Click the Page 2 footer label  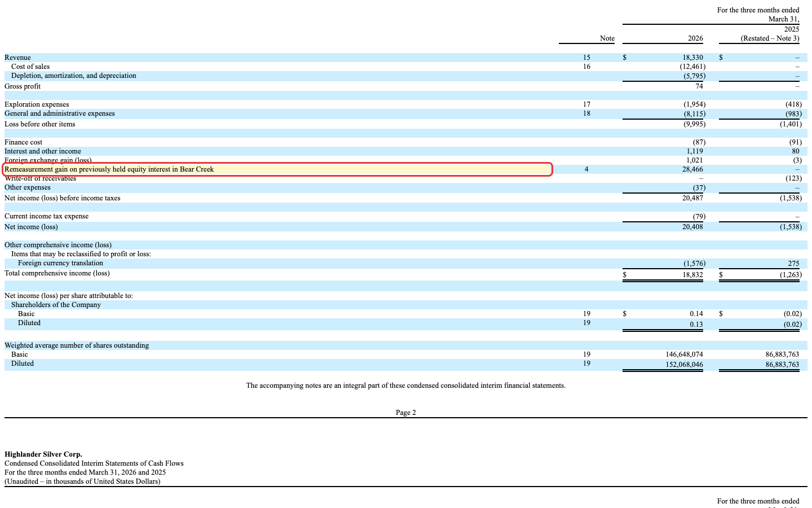[406, 413]
